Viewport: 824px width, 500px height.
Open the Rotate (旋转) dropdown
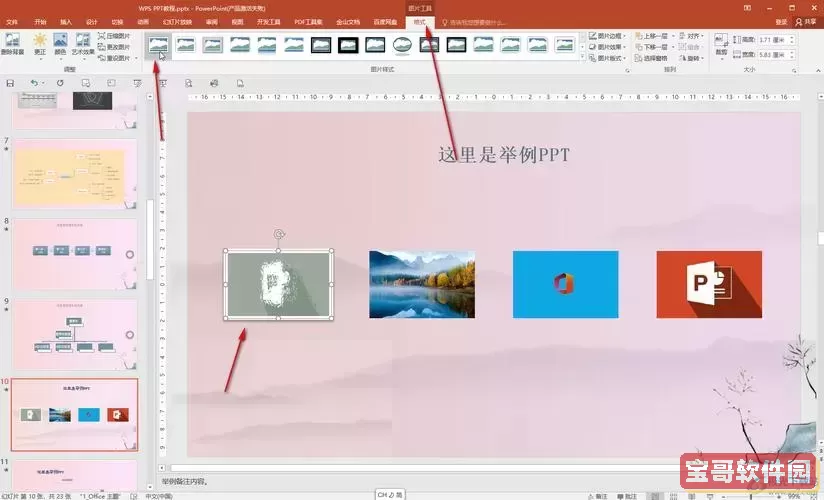[x=691, y=58]
